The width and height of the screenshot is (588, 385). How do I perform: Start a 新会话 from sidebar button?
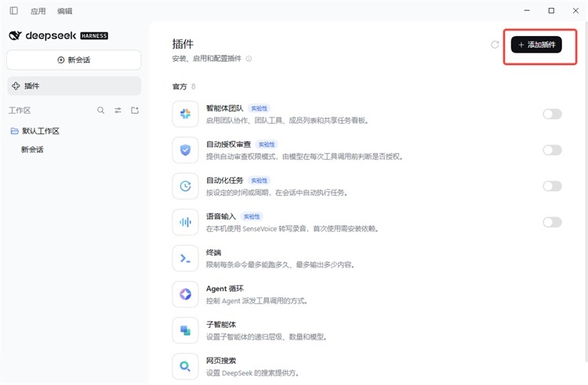(74, 60)
